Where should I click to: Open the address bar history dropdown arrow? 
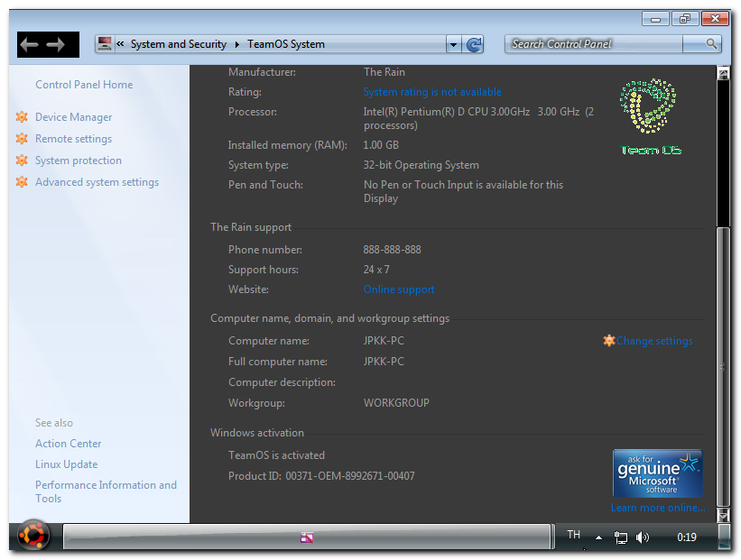(x=453, y=44)
